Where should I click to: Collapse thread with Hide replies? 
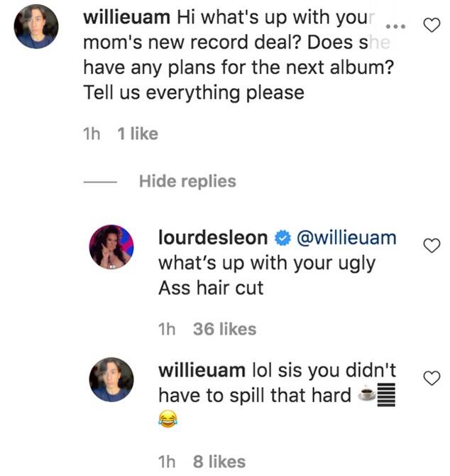click(187, 182)
